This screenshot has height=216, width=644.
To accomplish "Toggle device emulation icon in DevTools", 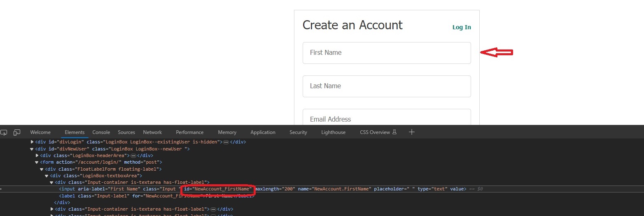I will coord(17,132).
